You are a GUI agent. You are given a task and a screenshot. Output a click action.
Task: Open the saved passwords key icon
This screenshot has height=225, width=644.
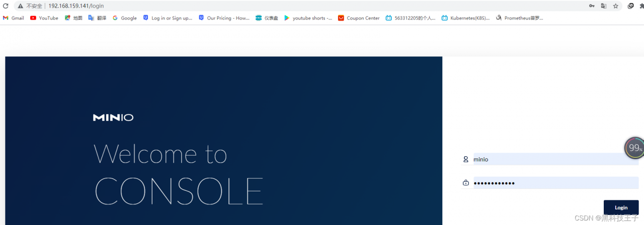click(592, 6)
